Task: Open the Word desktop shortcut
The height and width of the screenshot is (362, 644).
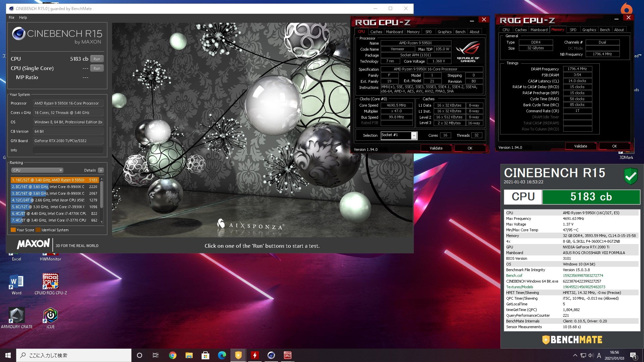Action: (16, 284)
